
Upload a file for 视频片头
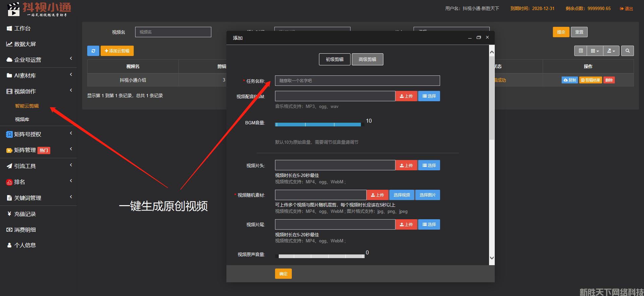pos(406,166)
